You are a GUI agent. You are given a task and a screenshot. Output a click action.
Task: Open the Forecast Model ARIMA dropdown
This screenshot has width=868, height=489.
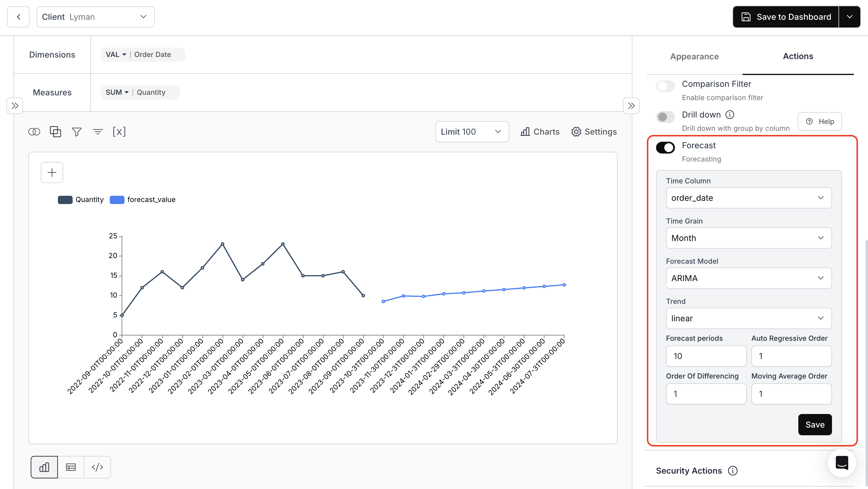pos(748,278)
